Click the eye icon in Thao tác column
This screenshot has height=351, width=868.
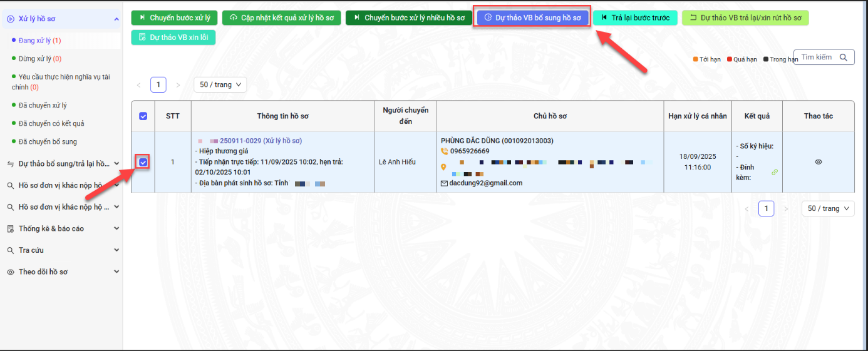(x=818, y=162)
